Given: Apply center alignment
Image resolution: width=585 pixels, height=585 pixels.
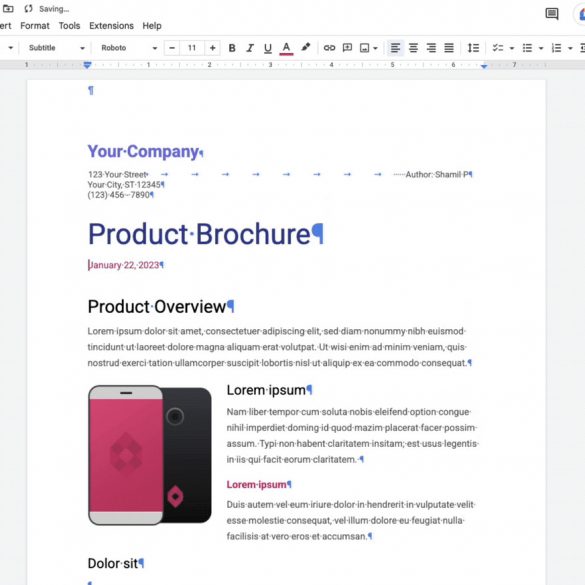Looking at the screenshot, I should 413,48.
